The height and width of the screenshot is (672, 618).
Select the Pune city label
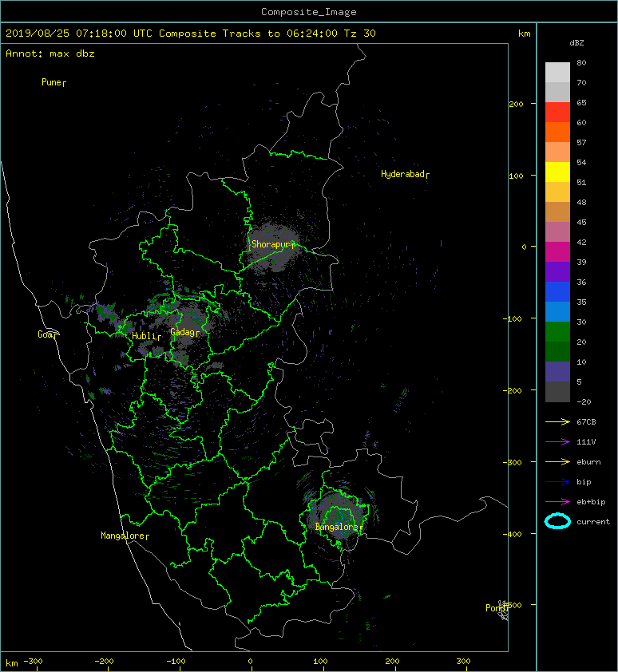[51, 82]
